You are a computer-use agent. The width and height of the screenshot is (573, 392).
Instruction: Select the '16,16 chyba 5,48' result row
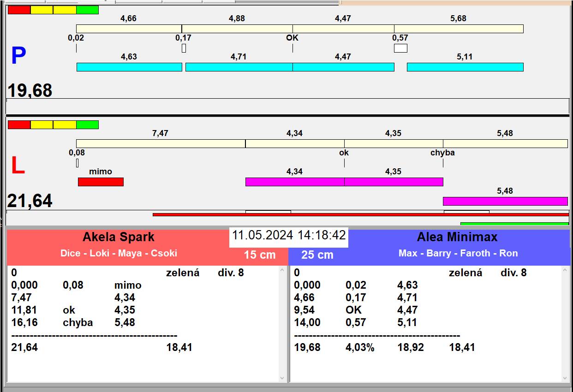point(74,323)
